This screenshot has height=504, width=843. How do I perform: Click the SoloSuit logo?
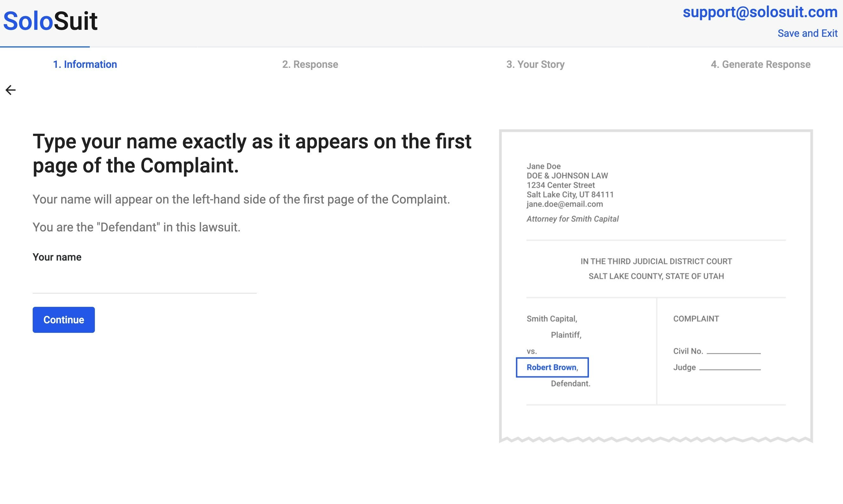coord(50,21)
